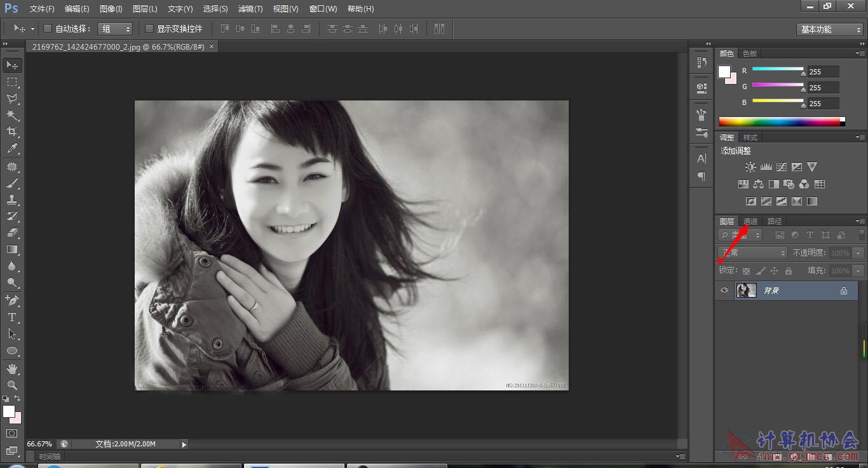Open the Filter menu
Image resolution: width=868 pixels, height=468 pixels.
(x=250, y=9)
